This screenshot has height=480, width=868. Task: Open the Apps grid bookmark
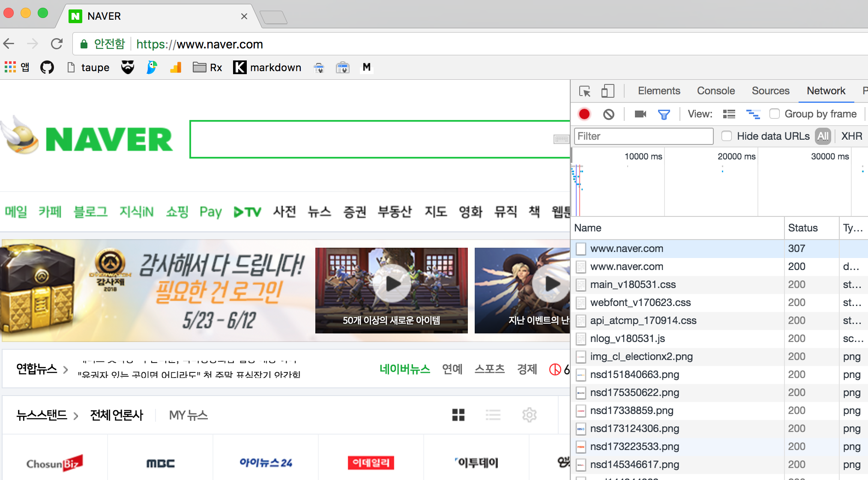click(17, 67)
